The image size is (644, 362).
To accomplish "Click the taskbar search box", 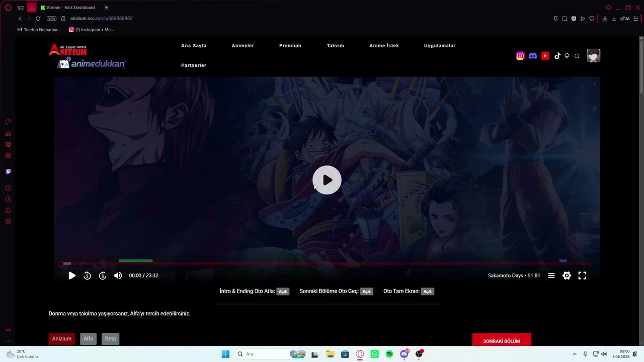I will pos(270,354).
